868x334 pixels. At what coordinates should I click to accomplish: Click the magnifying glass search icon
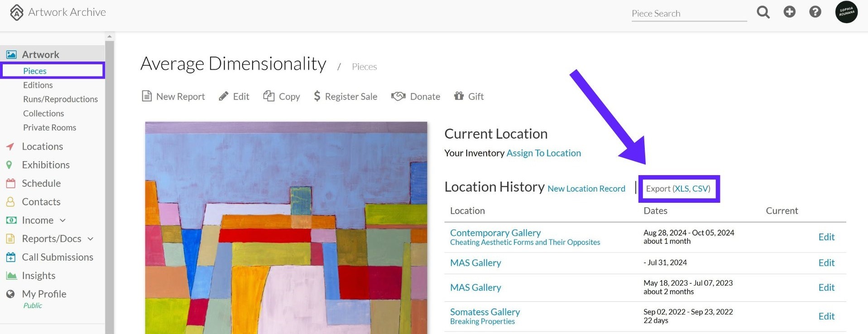tap(763, 12)
